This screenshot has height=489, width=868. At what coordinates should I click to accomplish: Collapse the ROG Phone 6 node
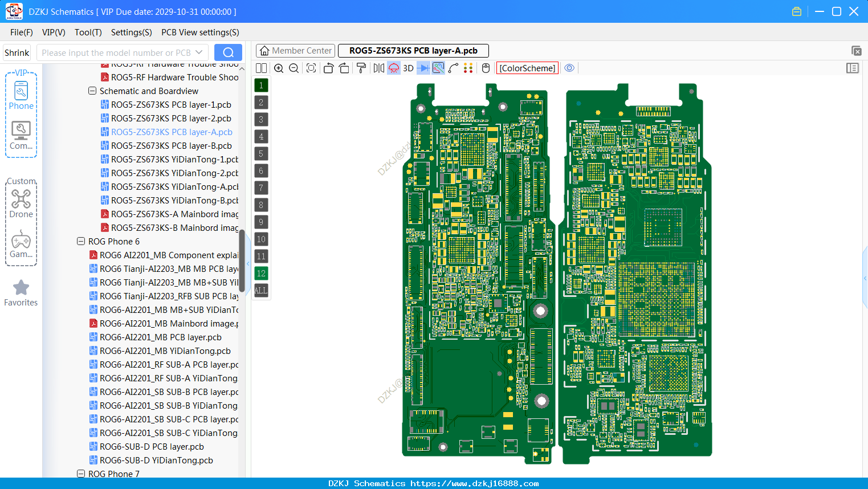point(81,242)
